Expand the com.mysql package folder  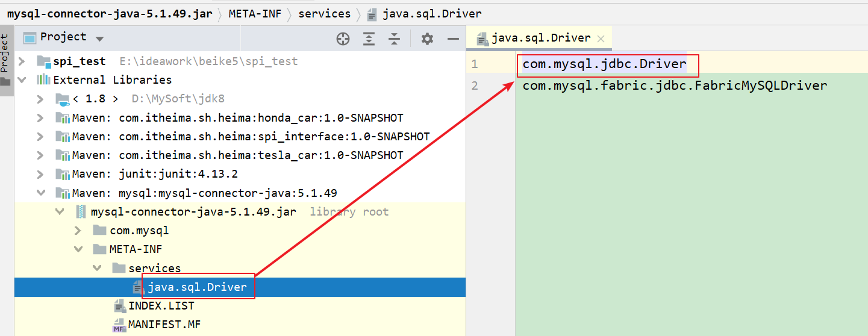(78, 231)
